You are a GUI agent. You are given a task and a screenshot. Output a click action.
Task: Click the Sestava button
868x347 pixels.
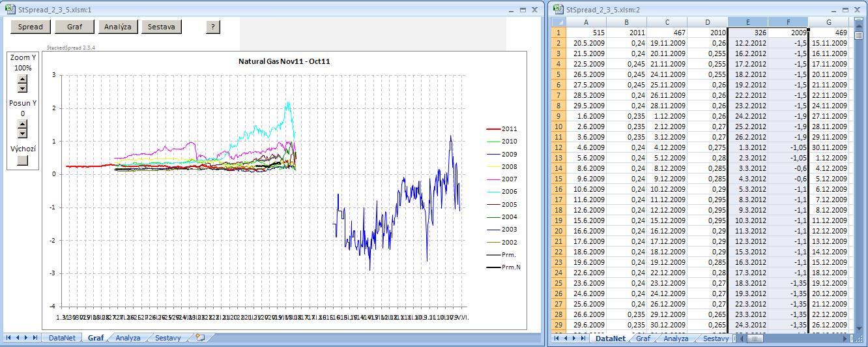pyautogui.click(x=162, y=27)
